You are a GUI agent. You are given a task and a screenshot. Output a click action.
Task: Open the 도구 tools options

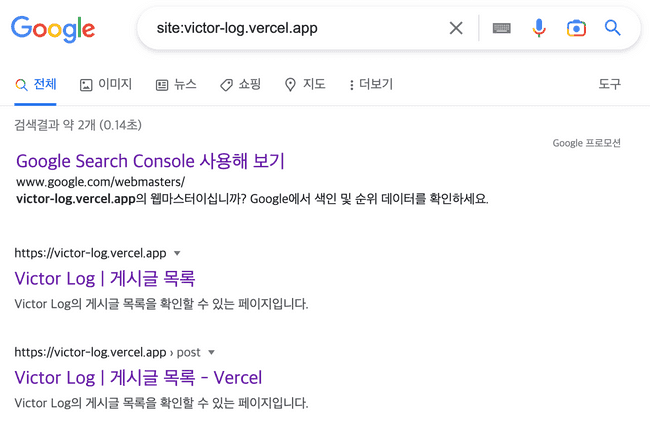pos(609,85)
